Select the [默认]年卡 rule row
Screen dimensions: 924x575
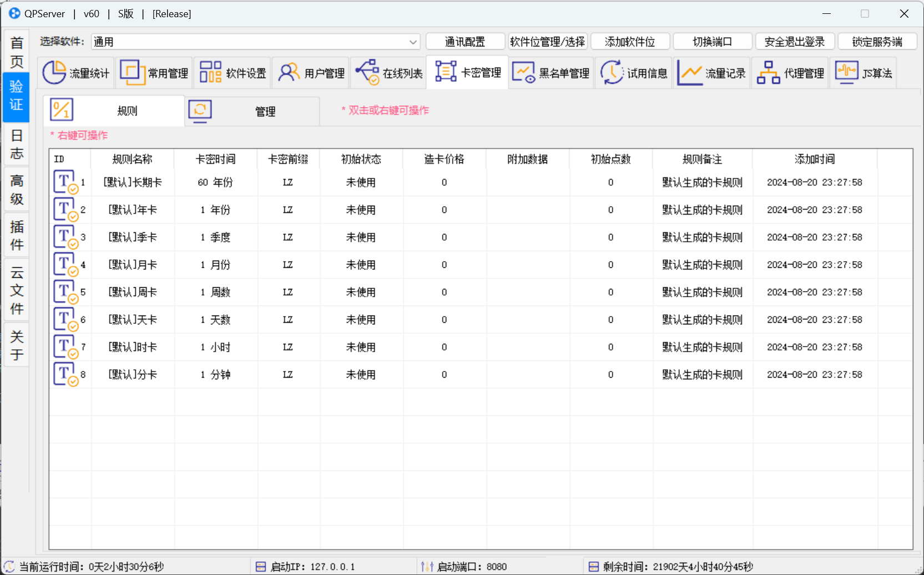(x=131, y=210)
